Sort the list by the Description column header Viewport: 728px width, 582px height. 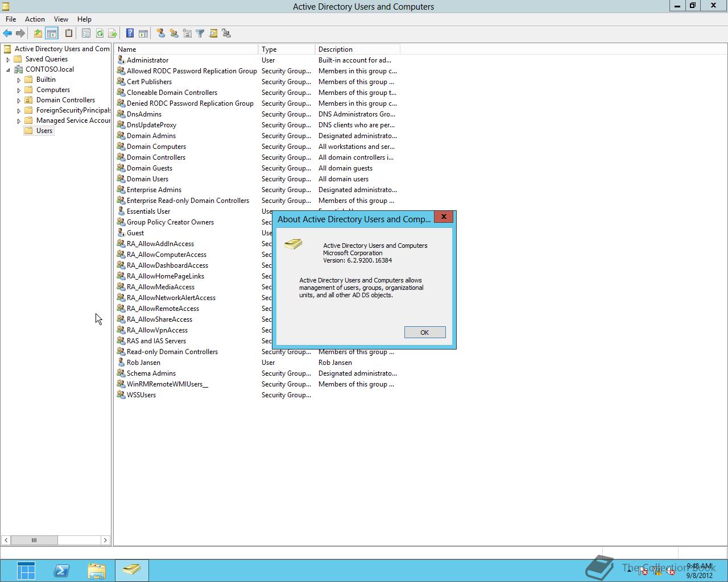click(358, 49)
